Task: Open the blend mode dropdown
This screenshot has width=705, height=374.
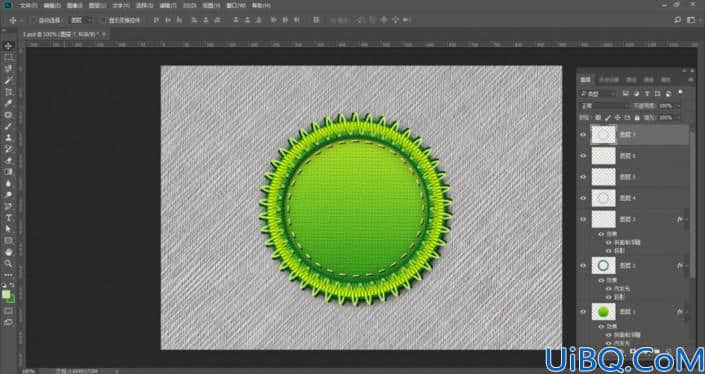Action: (x=604, y=106)
